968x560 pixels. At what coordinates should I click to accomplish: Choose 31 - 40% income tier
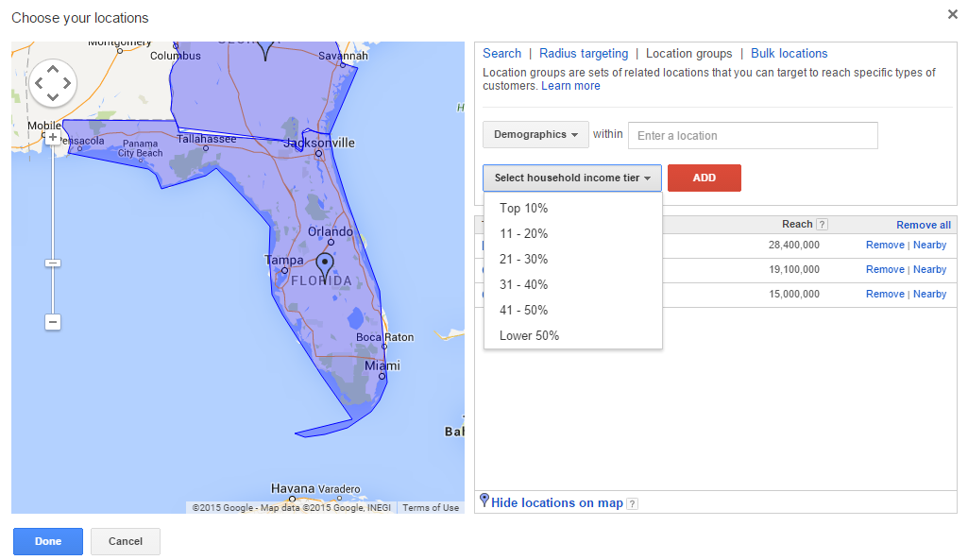pyautogui.click(x=573, y=284)
